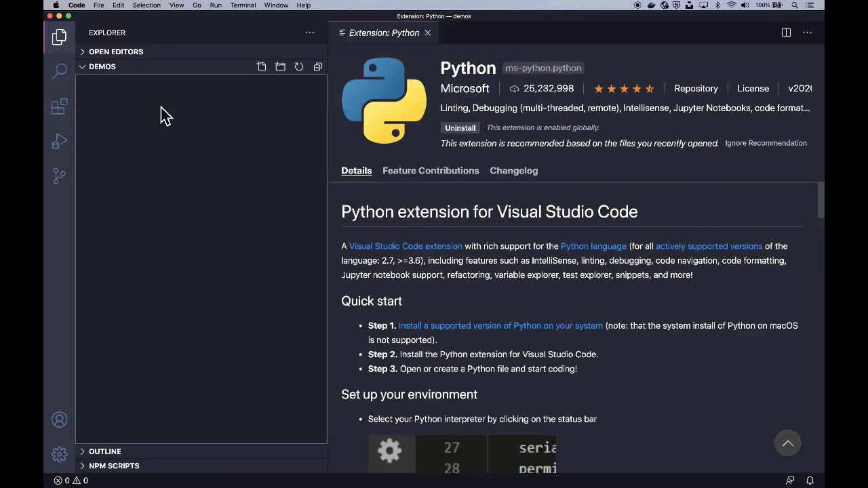Expand the OPEN EDITORS section
Viewport: 868px width, 488px height.
point(201,52)
